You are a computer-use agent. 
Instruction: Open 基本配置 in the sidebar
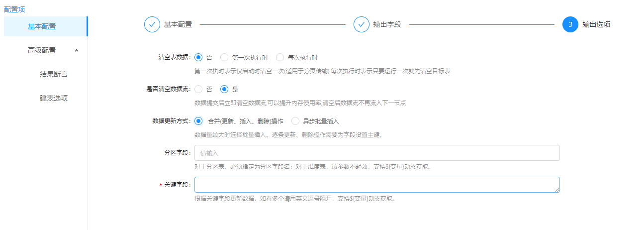[x=42, y=26]
